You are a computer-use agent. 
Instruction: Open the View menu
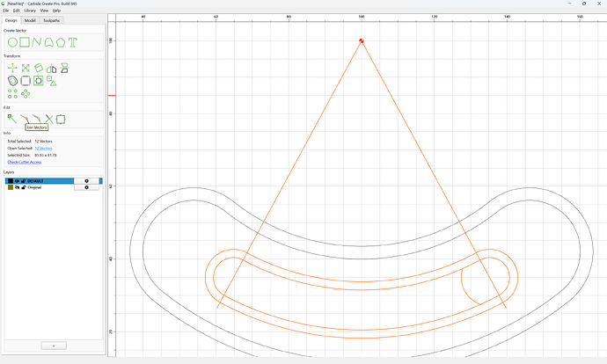[45, 11]
